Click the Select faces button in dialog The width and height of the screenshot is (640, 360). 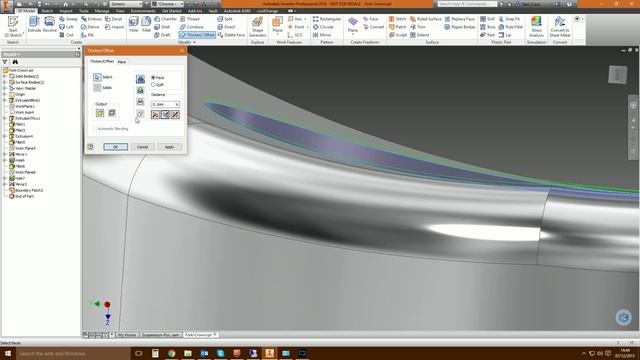pyautogui.click(x=97, y=77)
